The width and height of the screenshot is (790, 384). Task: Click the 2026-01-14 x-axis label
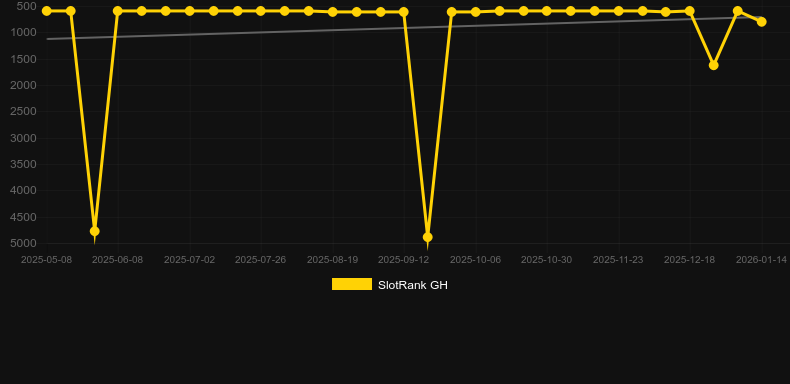(x=761, y=260)
